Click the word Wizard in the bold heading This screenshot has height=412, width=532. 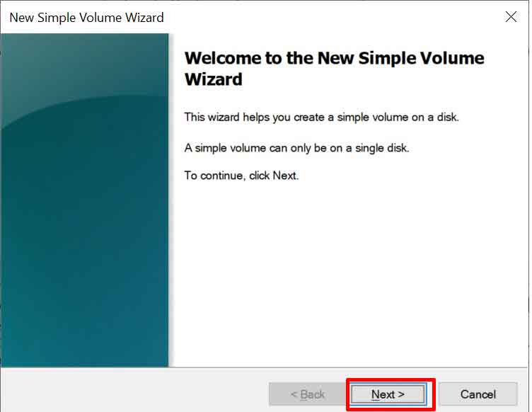point(214,79)
